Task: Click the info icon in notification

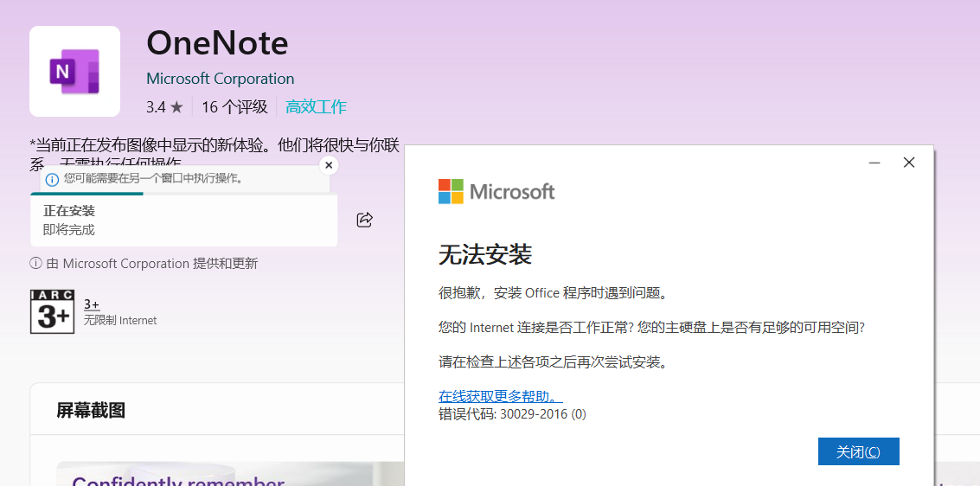Action: click(53, 179)
